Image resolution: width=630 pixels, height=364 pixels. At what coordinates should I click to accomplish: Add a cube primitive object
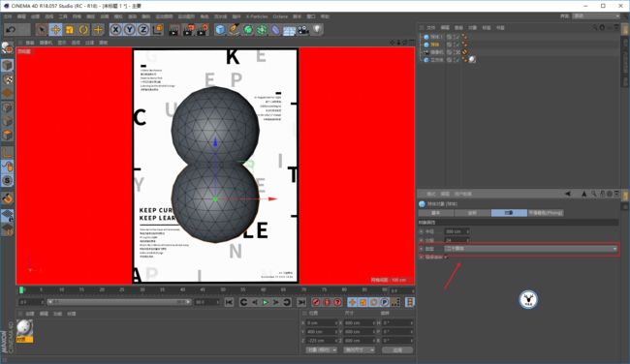[220, 30]
